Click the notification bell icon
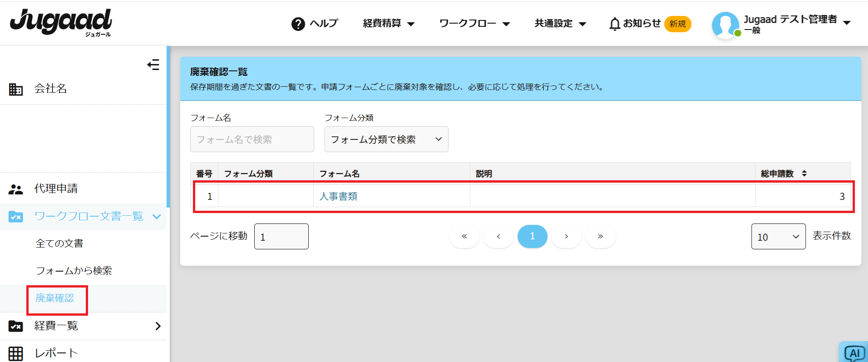This screenshot has height=362, width=868. coord(614,24)
